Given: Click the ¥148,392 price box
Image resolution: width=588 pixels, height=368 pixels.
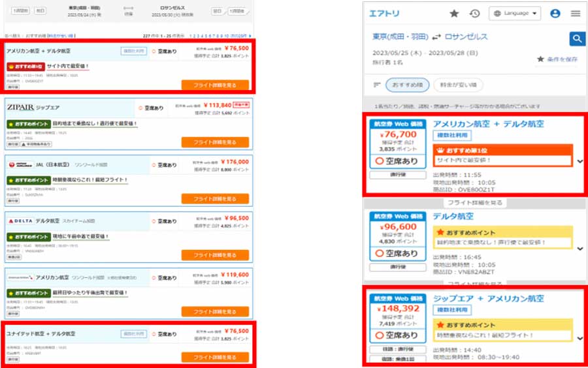Looking at the screenshot, I should [x=398, y=318].
